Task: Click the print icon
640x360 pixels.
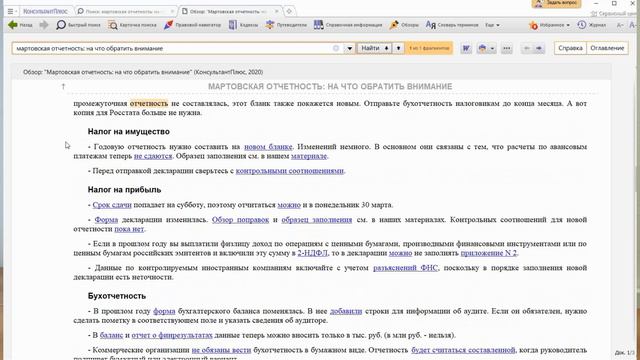Action: (482, 48)
